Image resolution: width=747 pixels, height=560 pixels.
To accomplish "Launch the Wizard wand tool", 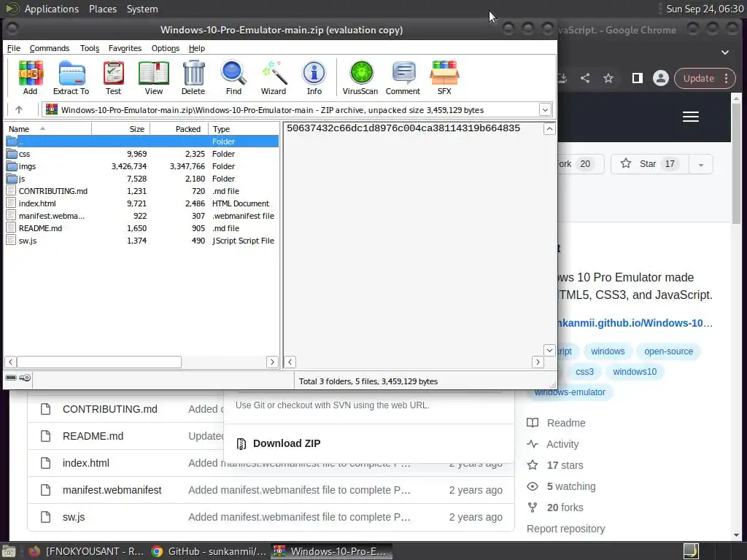I will pyautogui.click(x=274, y=77).
